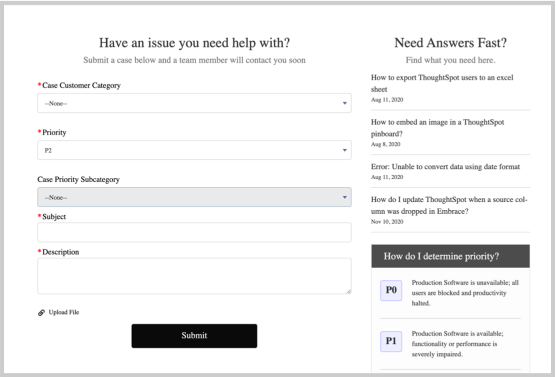The image size is (556, 377).
Task: Click the Subject input field
Action: coord(194,232)
